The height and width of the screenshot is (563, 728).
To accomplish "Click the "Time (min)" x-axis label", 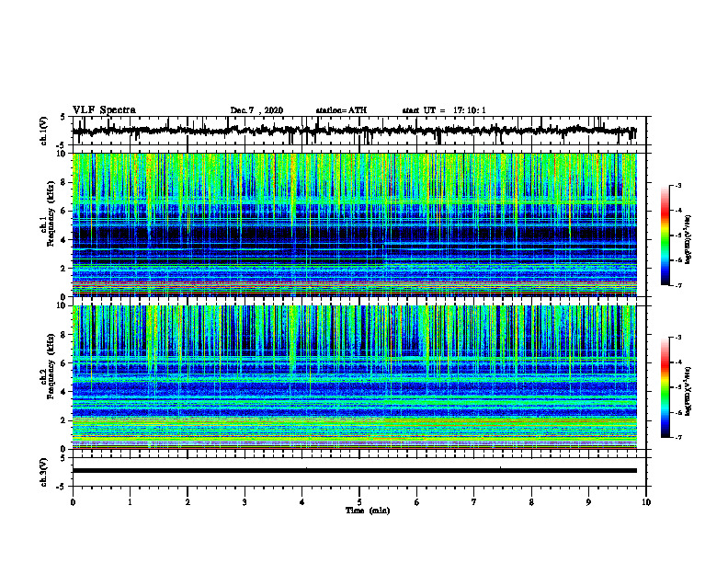I will click(x=368, y=511).
